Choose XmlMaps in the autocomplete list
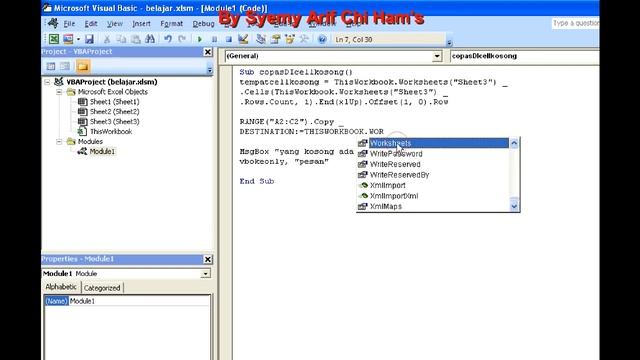Image resolution: width=640 pixels, height=360 pixels. (433, 207)
